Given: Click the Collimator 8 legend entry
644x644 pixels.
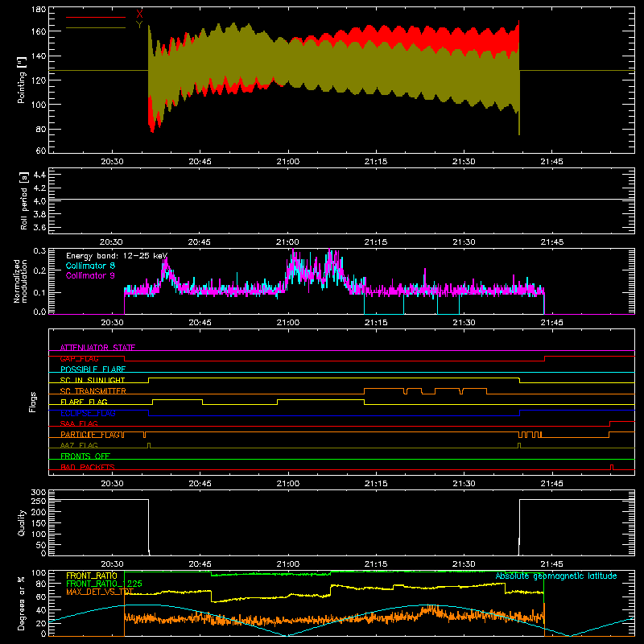Looking at the screenshot, I should 90,266.
